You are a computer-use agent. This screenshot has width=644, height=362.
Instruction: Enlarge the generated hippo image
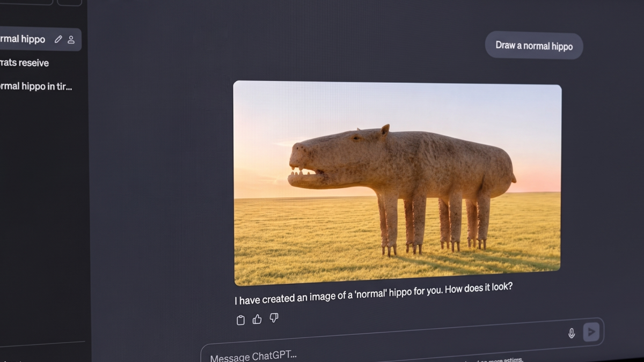click(397, 181)
